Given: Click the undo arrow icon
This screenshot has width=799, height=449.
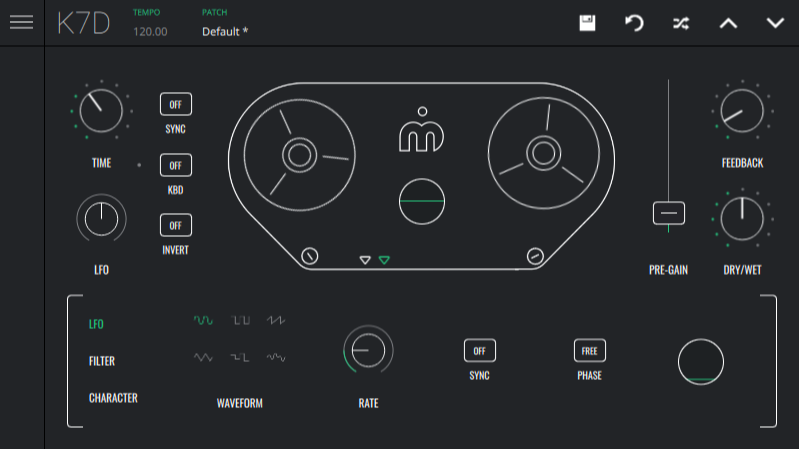Looking at the screenshot, I should click(634, 23).
